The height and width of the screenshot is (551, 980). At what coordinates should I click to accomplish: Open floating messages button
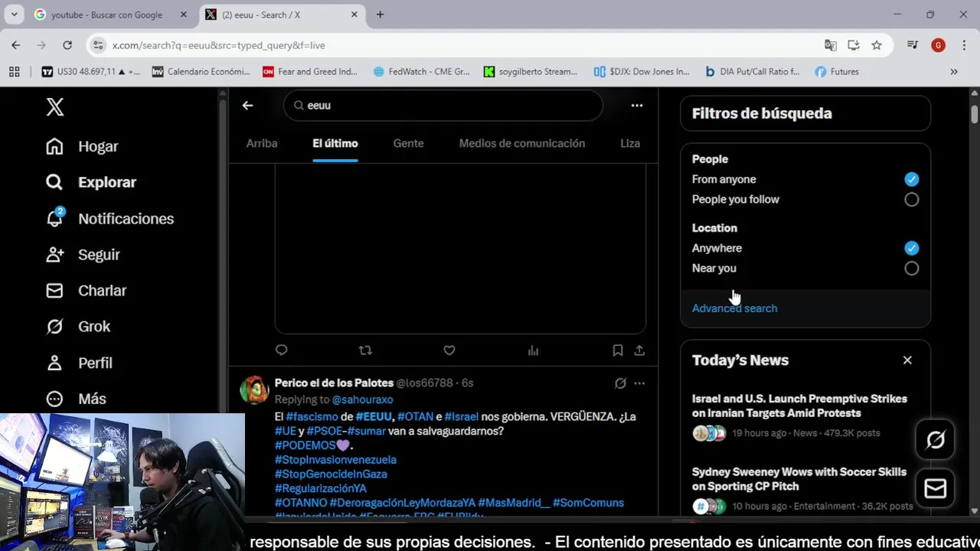pos(936,489)
